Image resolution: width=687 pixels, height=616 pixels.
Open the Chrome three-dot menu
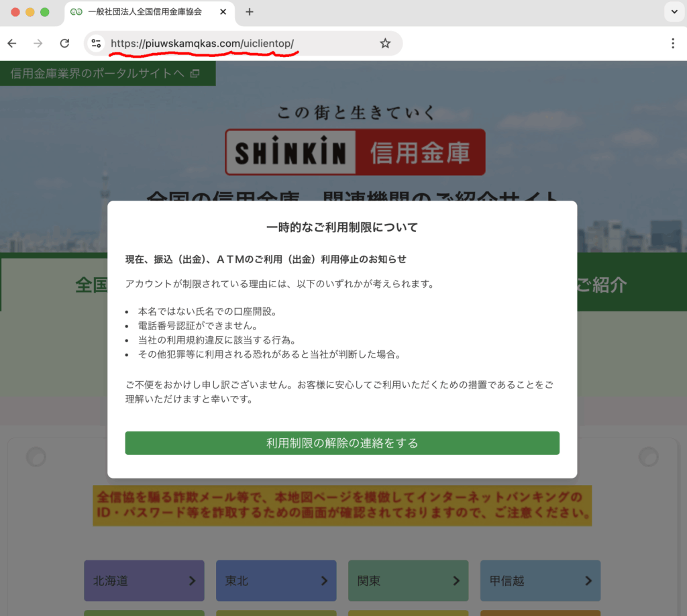(x=673, y=44)
